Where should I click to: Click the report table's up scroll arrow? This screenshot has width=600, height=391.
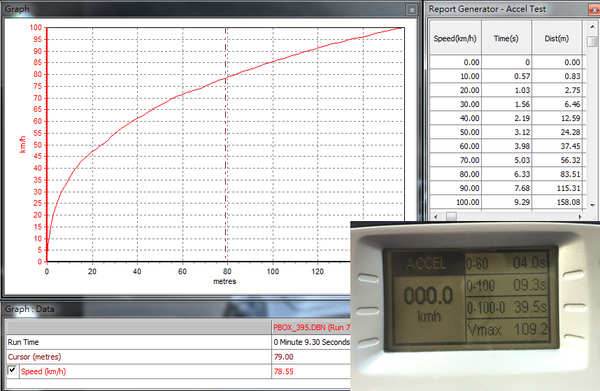pos(592,27)
